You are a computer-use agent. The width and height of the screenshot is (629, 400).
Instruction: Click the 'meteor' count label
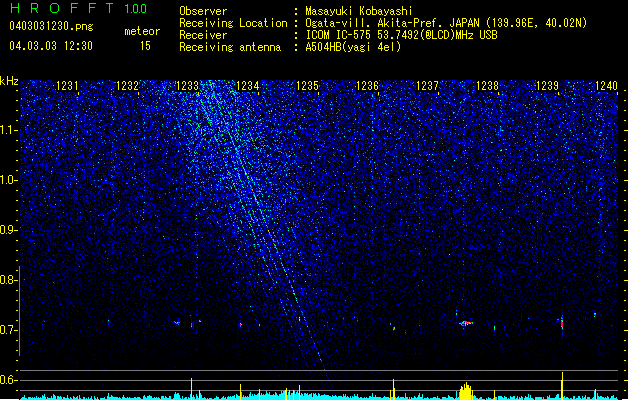142,31
